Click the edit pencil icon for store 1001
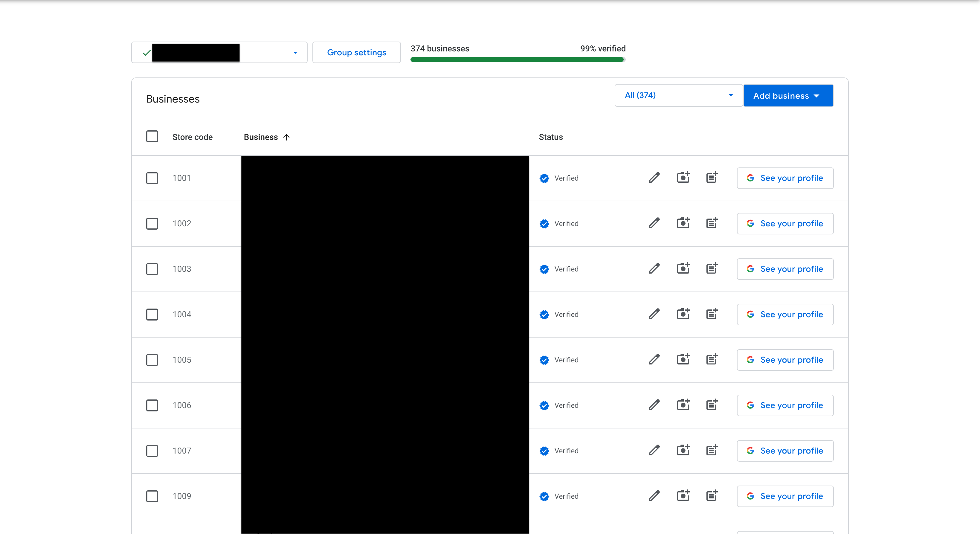The height and width of the screenshot is (534, 980). pos(654,178)
